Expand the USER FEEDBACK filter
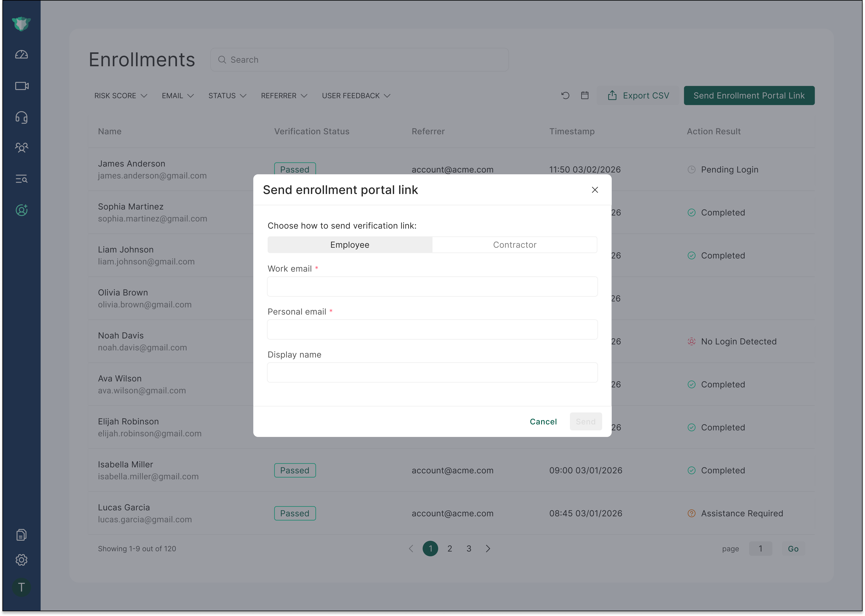This screenshot has width=865, height=616. click(356, 96)
